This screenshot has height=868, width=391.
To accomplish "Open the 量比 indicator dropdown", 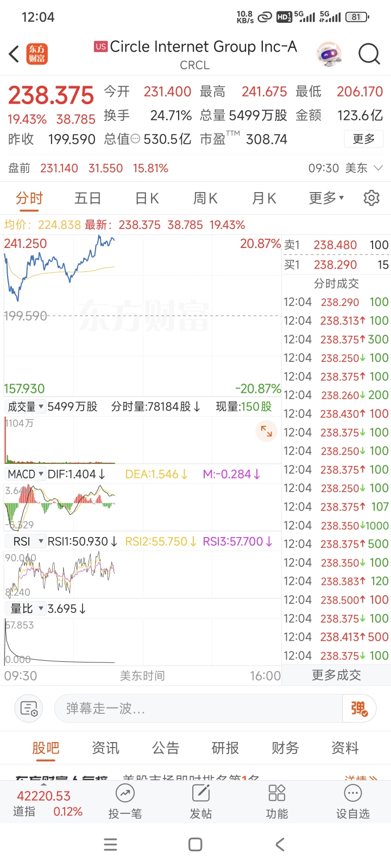I will 25,609.
